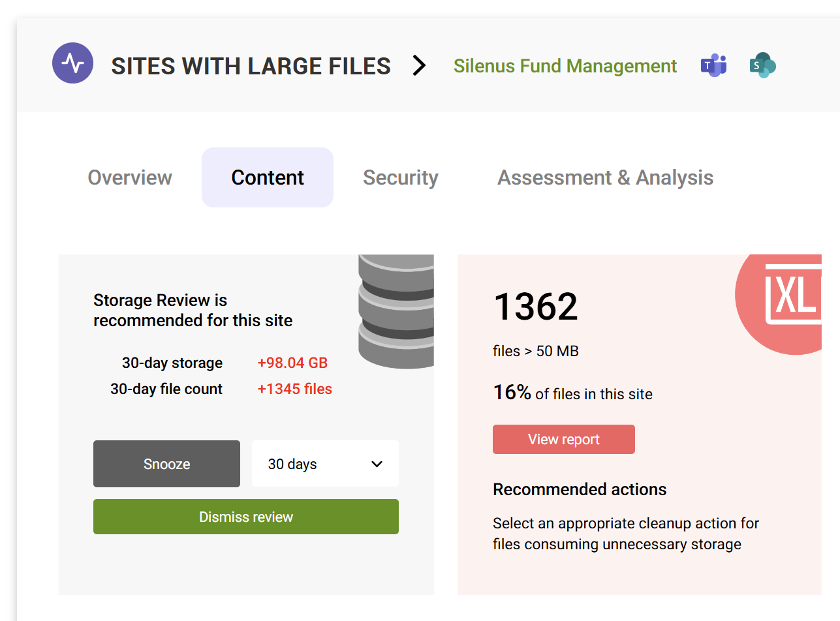Open the Security tab
840x621 pixels.
tap(400, 177)
